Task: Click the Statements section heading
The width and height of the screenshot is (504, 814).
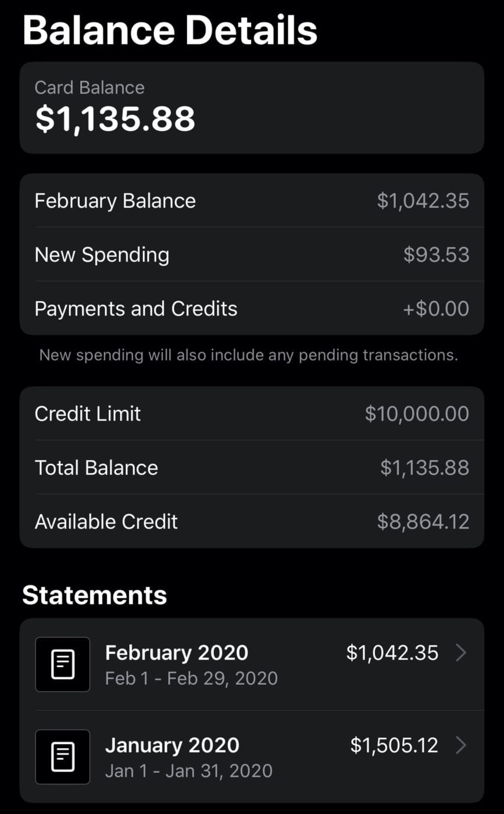Action: [x=95, y=595]
